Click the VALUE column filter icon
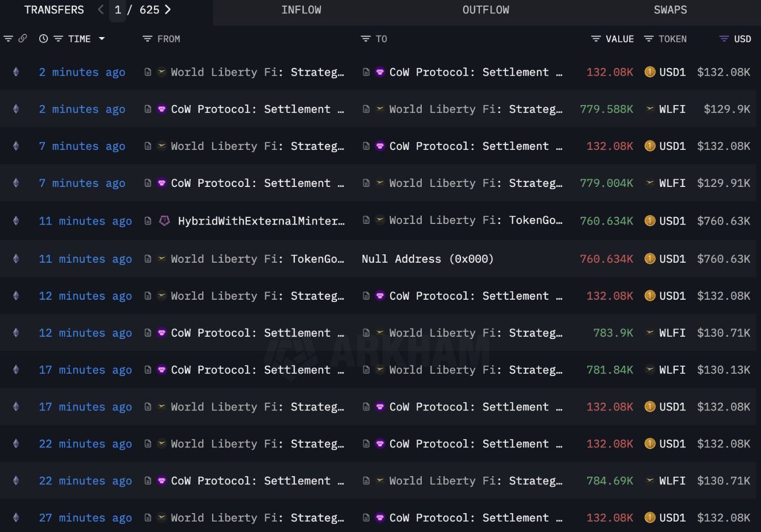761x532 pixels. coord(596,39)
